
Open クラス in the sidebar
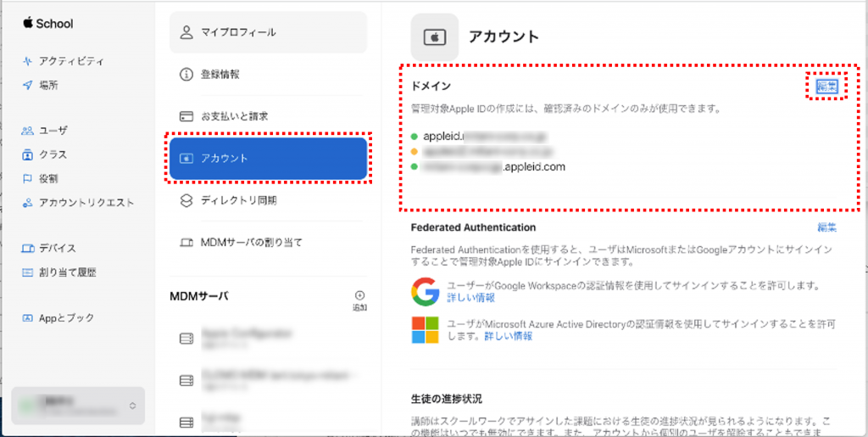(53, 154)
